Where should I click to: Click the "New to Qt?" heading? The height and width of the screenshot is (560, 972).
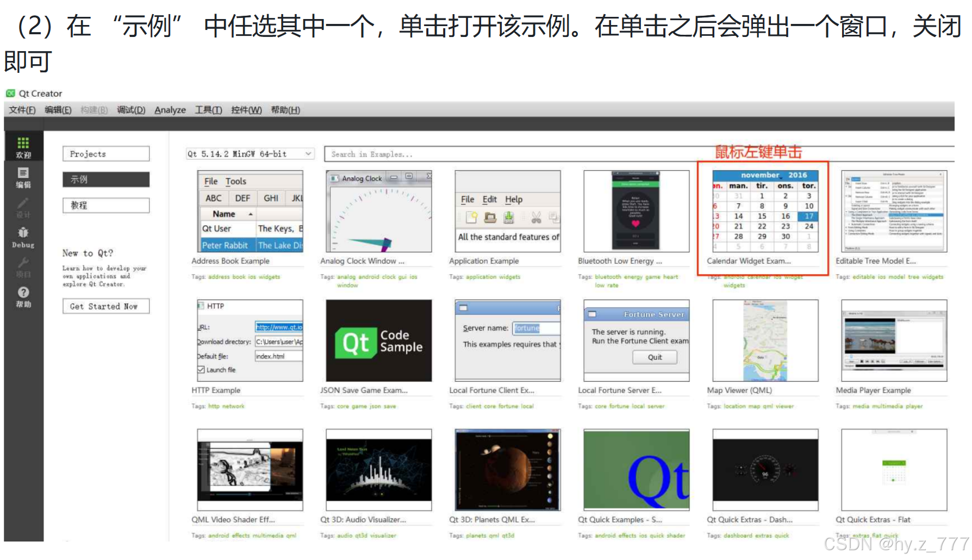88,253
